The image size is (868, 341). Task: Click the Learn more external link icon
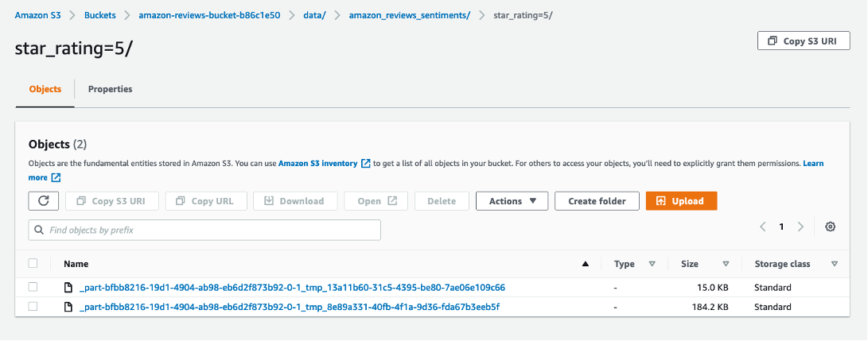56,178
